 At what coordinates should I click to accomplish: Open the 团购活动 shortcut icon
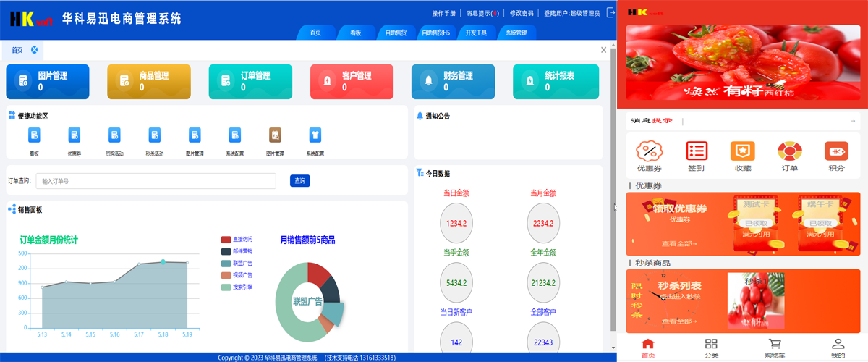coord(114,135)
